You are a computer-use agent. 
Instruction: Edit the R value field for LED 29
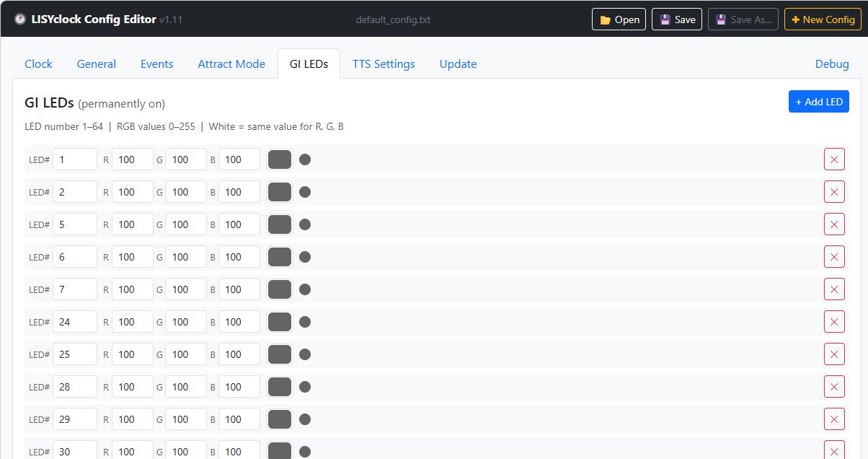(132, 419)
